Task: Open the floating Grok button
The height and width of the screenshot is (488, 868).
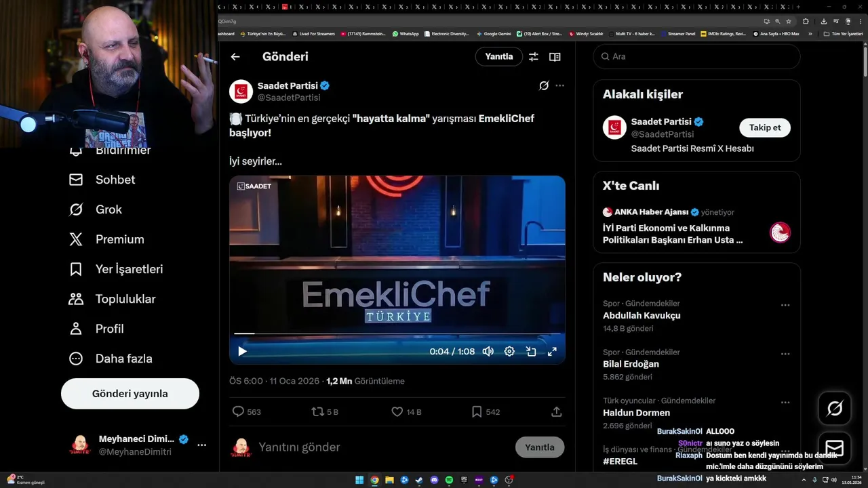Action: click(835, 409)
